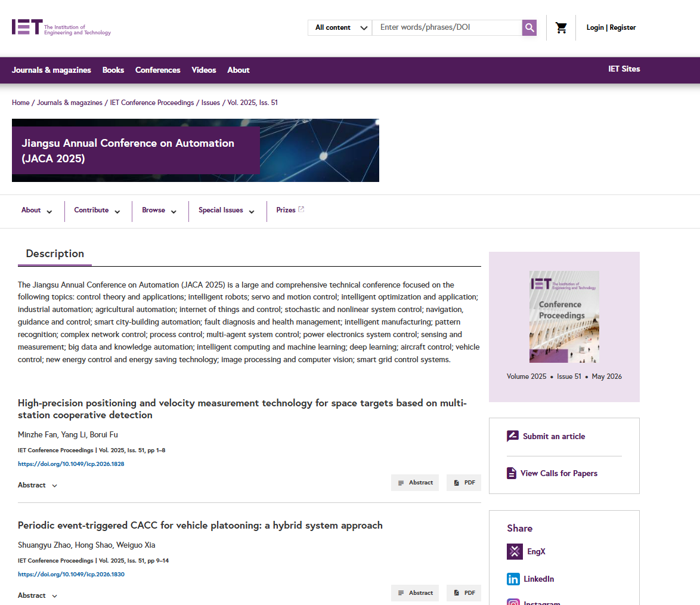Click the EngX share icon
This screenshot has height=605, width=700.
coord(515,551)
